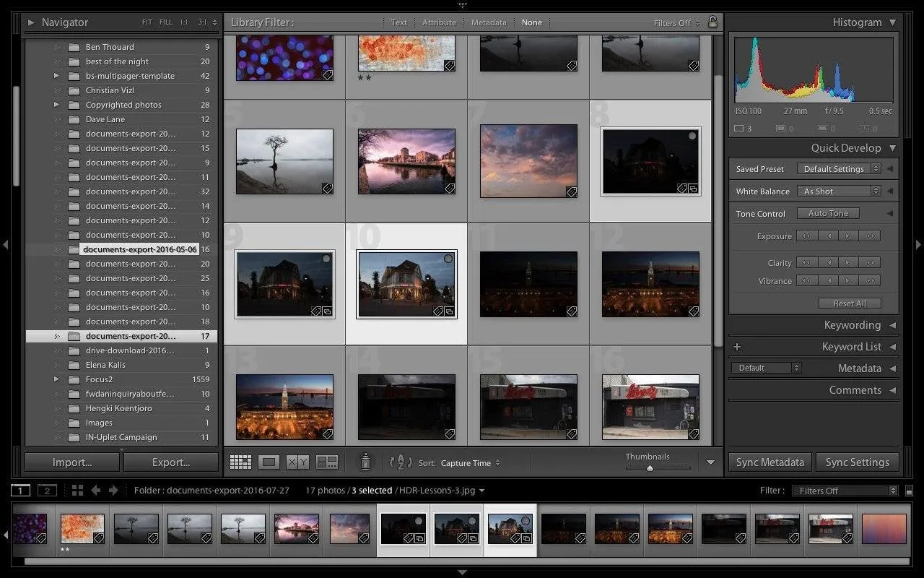Click the A-Z sort direction icon
The width and height of the screenshot is (924, 578).
coord(400,462)
